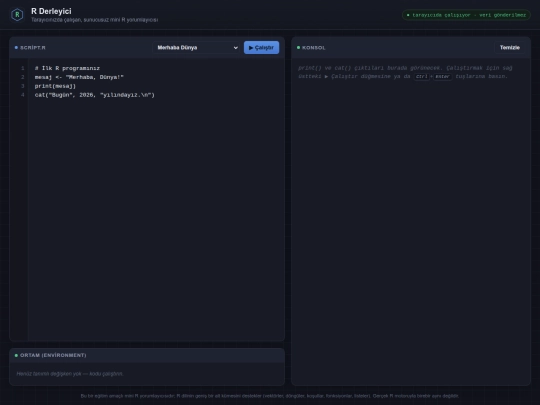This screenshot has width=540, height=405.
Task: Click the ctrl key hint in console
Action: [422, 76]
